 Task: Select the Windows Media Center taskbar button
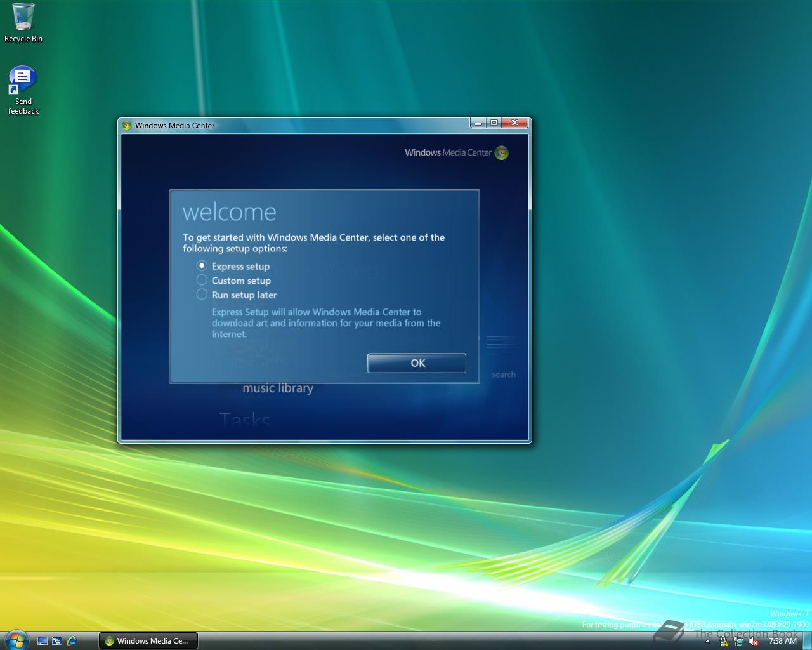pyautogui.click(x=148, y=641)
